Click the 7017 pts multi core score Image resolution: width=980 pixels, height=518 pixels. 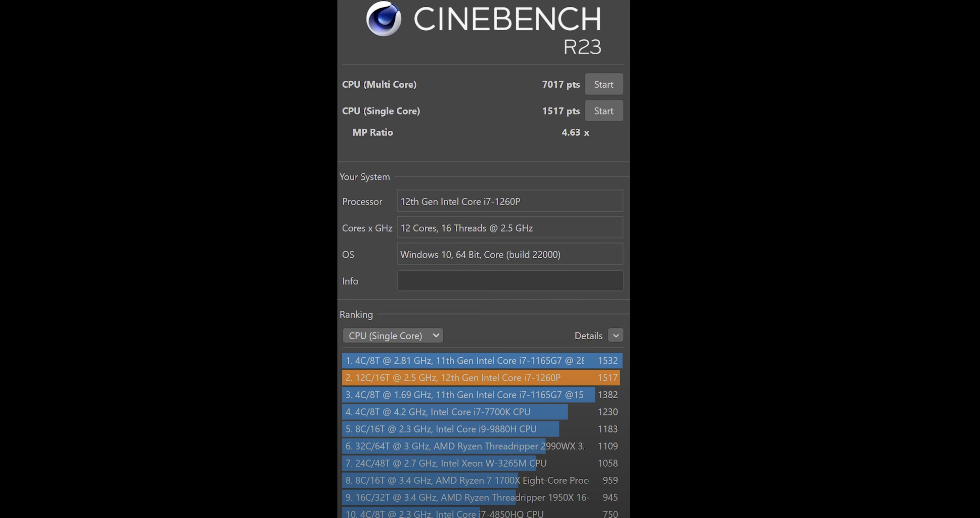pyautogui.click(x=561, y=85)
